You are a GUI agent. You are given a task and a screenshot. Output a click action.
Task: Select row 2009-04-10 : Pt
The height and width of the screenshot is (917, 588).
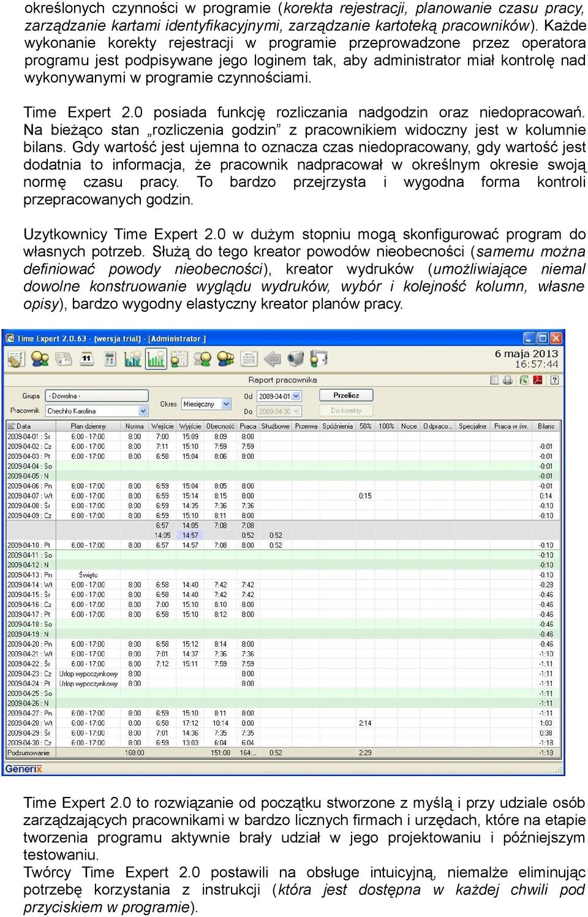click(x=284, y=545)
